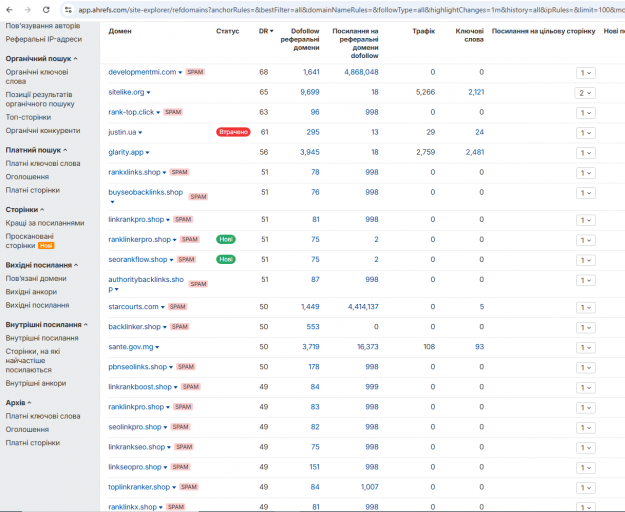Go back using browser back arrow
This screenshot has width=625, height=512.
10,10
